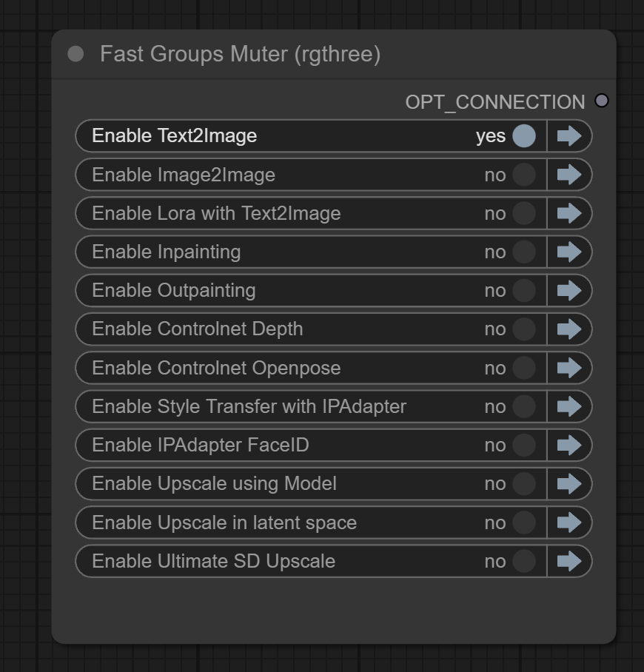Turn on Enable Style Transfer with IPAdapter
The height and width of the screenshot is (672, 644).
[523, 406]
